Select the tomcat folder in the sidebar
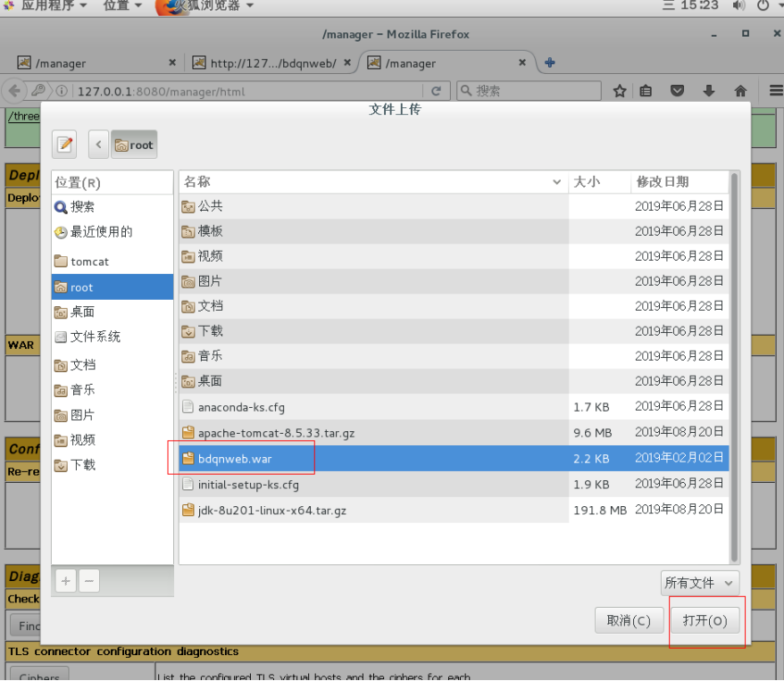 point(92,262)
